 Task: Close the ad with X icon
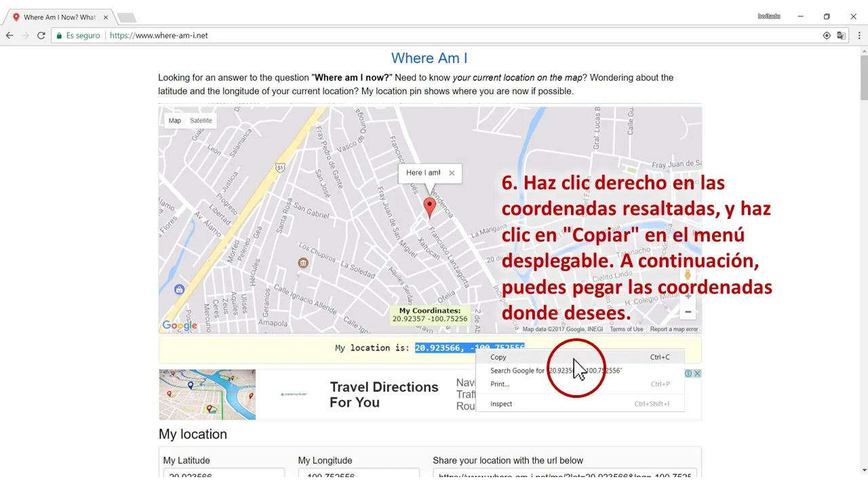pos(697,373)
